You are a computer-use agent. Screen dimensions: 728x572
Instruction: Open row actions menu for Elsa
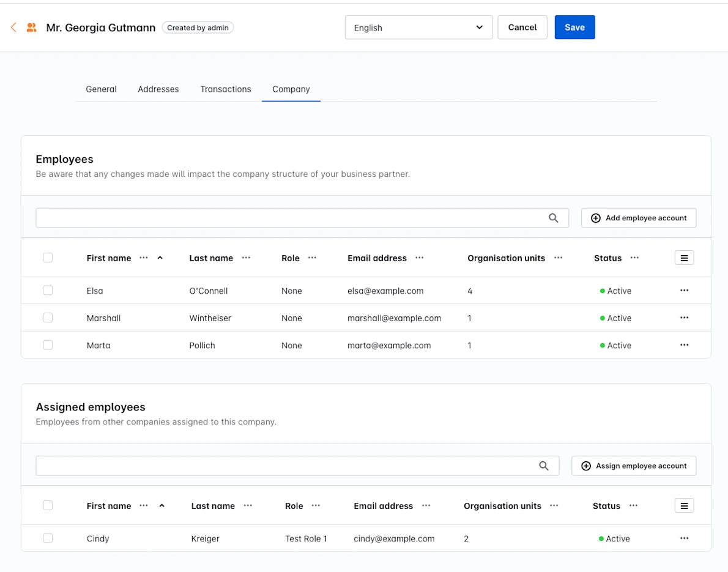tap(685, 291)
